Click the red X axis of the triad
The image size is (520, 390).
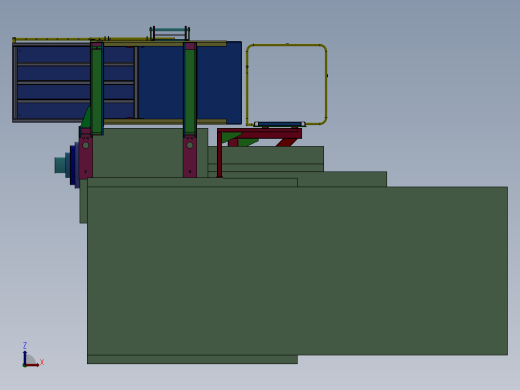coord(32,365)
